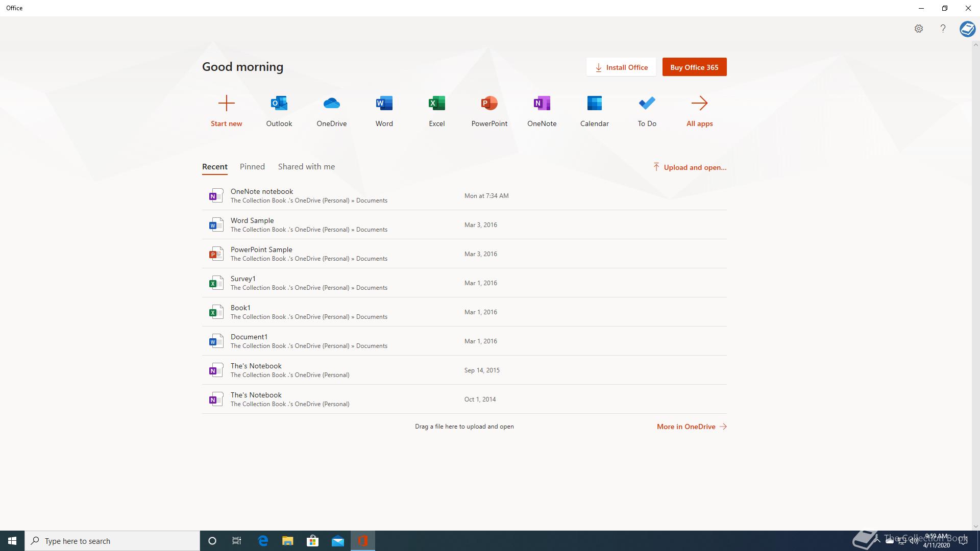Click the Oct 1, 2014 notebook icon

point(216,399)
